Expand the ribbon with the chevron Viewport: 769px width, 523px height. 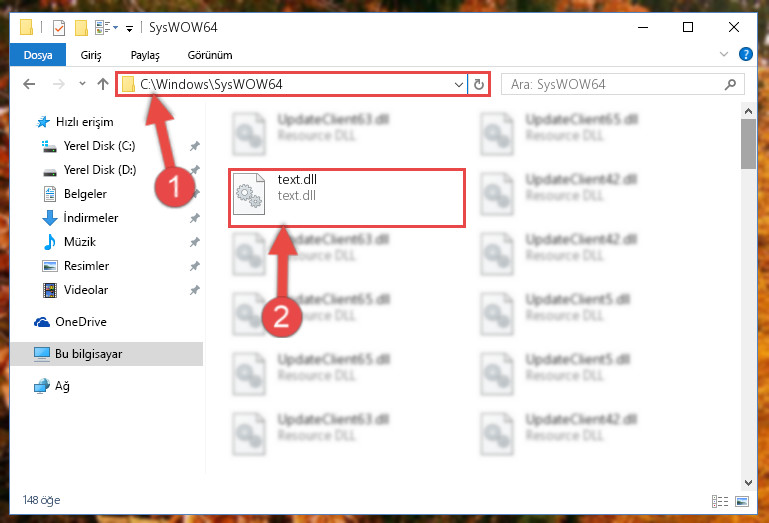point(723,54)
